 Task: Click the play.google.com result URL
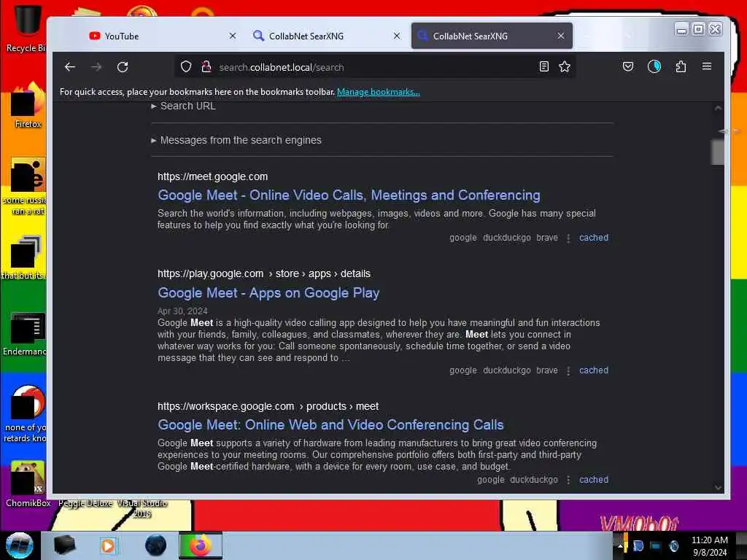pyautogui.click(x=264, y=274)
